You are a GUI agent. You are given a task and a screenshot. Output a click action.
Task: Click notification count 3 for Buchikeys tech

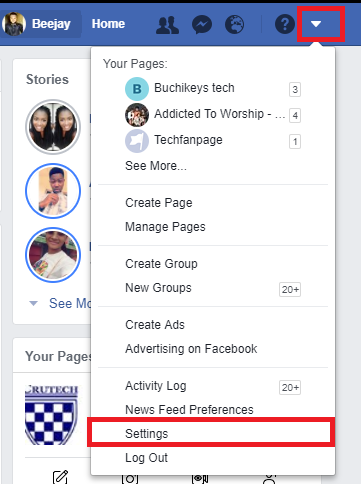pyautogui.click(x=295, y=89)
